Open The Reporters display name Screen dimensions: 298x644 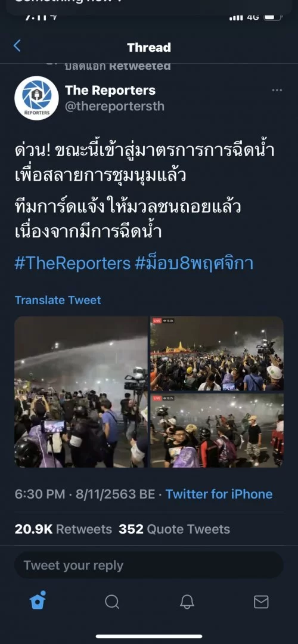click(110, 90)
